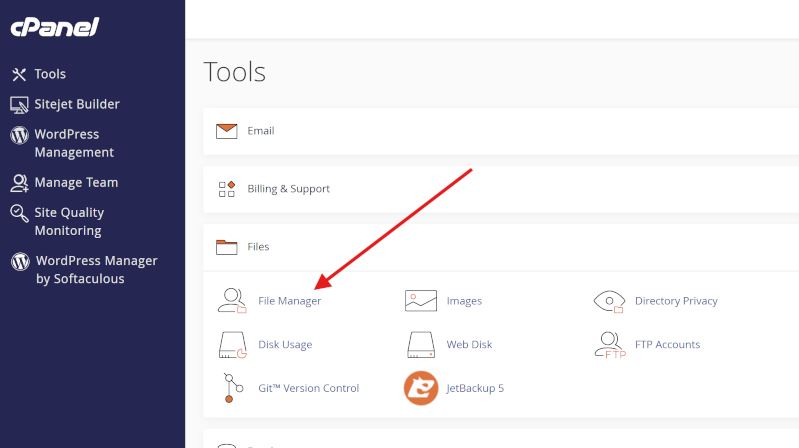This screenshot has width=799, height=448.
Task: Click the Web Disk drive icon
Action: (421, 345)
